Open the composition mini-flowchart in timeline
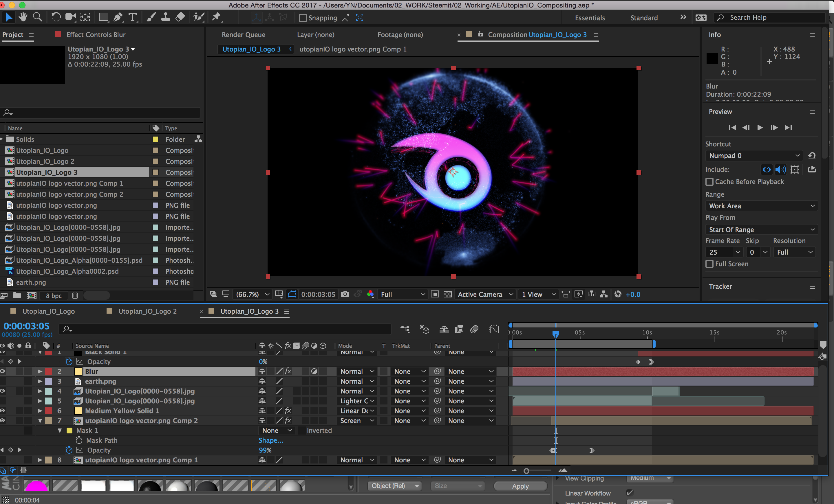Image resolution: width=834 pixels, height=504 pixels. coord(405,329)
